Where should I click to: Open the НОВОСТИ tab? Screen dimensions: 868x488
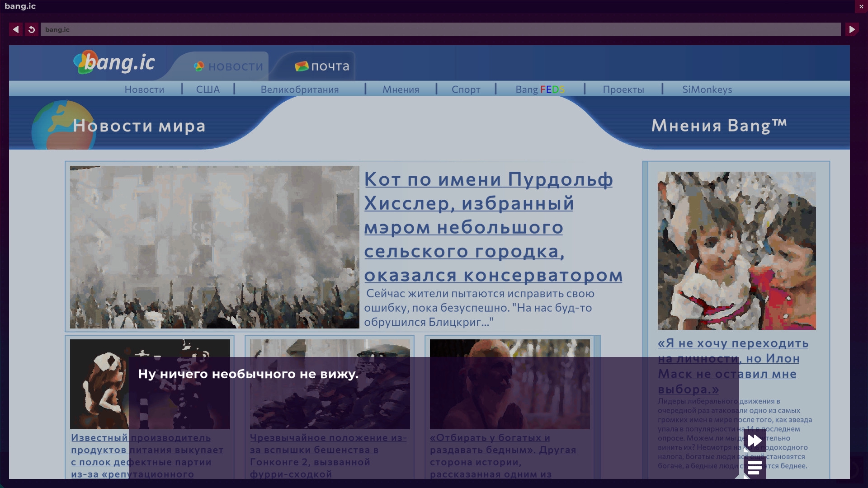(x=229, y=66)
